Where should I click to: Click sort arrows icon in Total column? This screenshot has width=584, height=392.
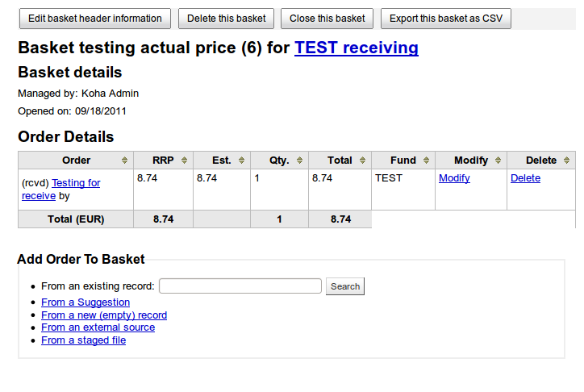(362, 161)
